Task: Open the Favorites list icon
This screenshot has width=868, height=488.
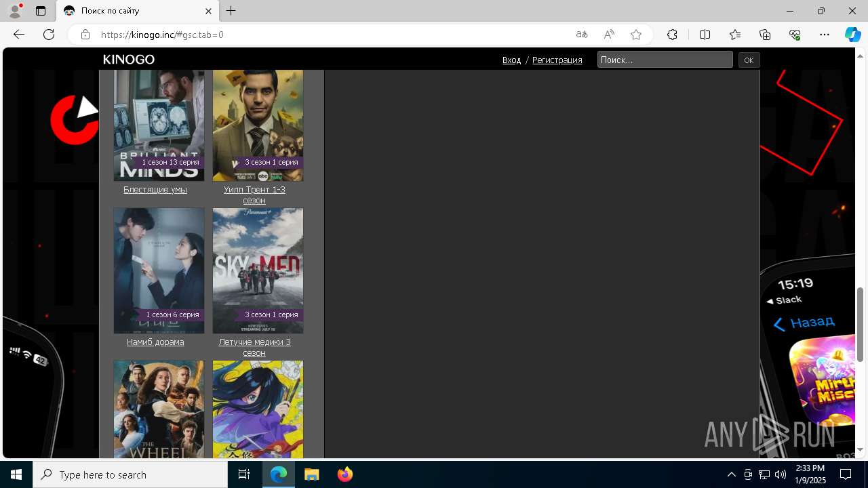Action: coord(735,35)
